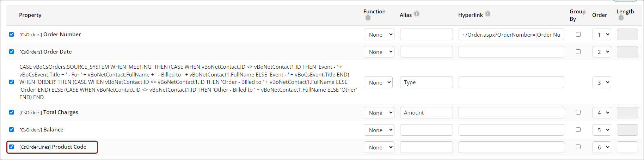Open Order dropdown showing 3

click(x=602, y=82)
